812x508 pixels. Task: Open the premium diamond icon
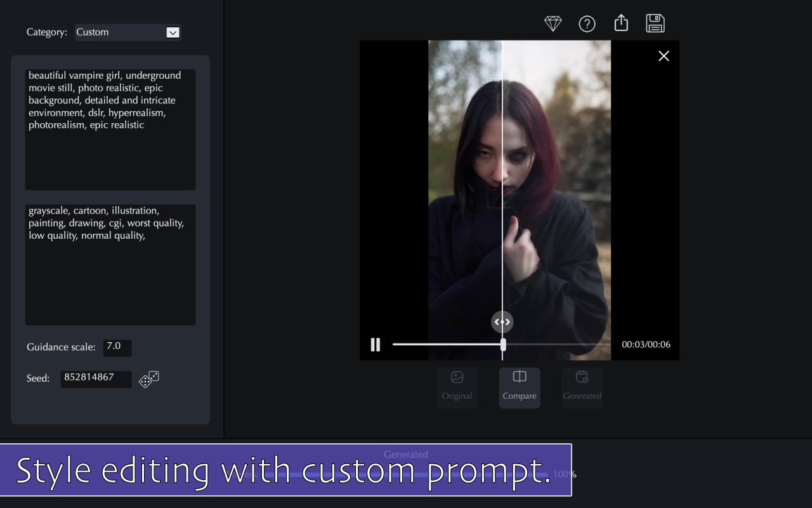(x=553, y=23)
